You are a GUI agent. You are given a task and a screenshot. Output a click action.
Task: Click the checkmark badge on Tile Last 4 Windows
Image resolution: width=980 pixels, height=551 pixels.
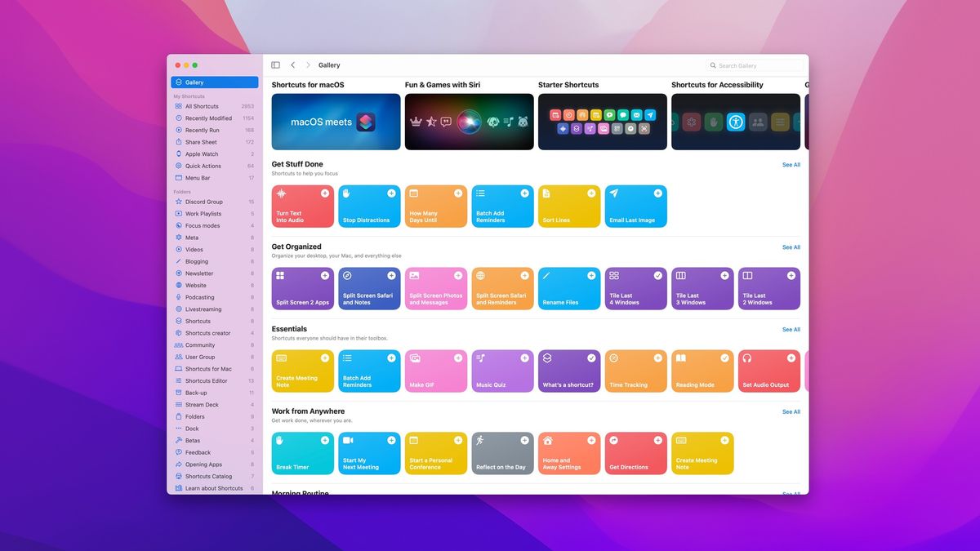(x=658, y=275)
